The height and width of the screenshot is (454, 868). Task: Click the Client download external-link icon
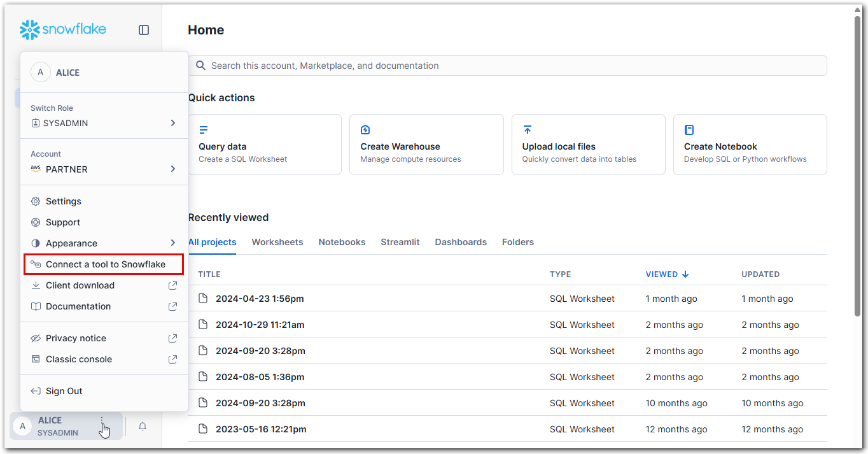click(x=172, y=285)
